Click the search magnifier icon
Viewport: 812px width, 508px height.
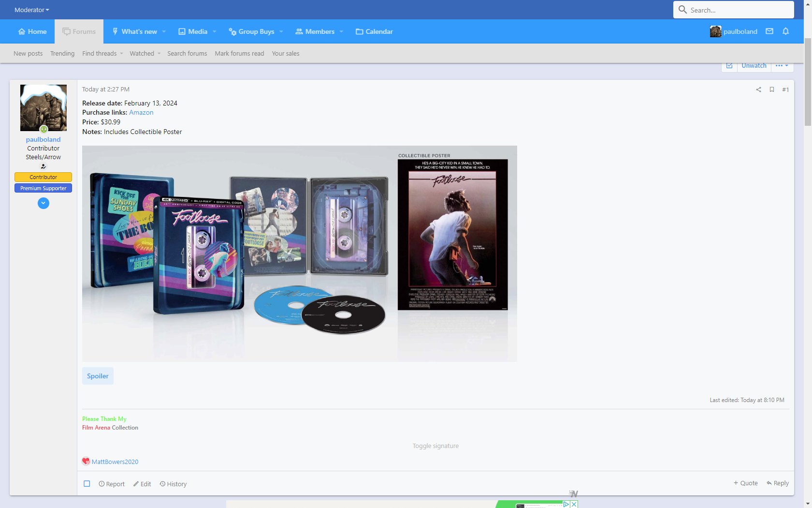682,10
